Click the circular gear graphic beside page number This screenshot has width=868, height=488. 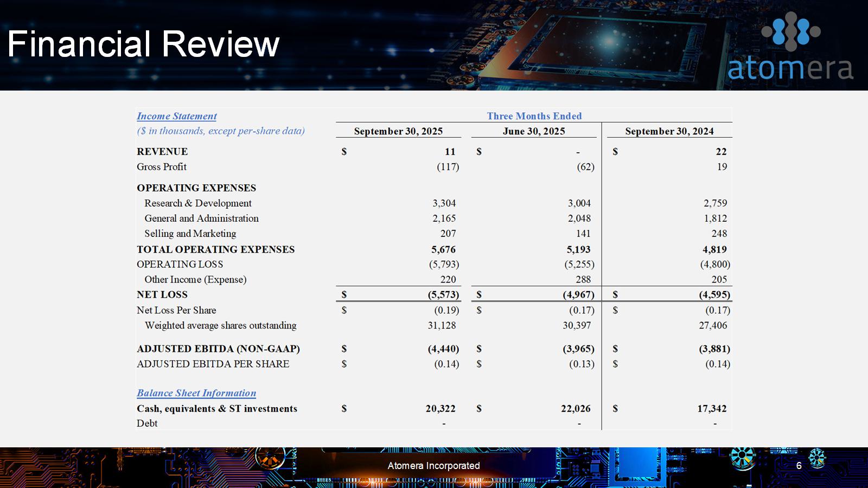(x=817, y=459)
